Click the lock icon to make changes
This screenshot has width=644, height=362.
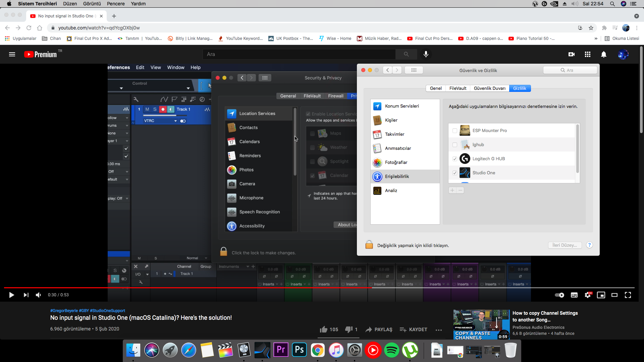(369, 245)
